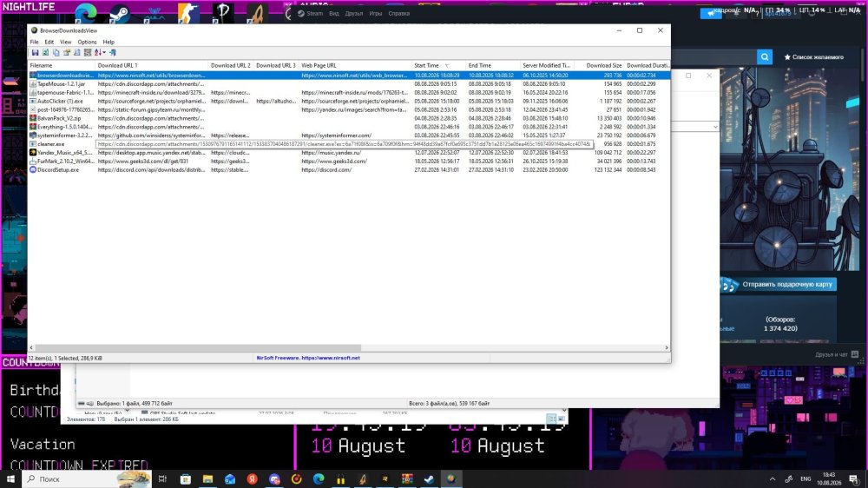
Task: Select the cleaner.exe file icon
Action: click(x=33, y=144)
